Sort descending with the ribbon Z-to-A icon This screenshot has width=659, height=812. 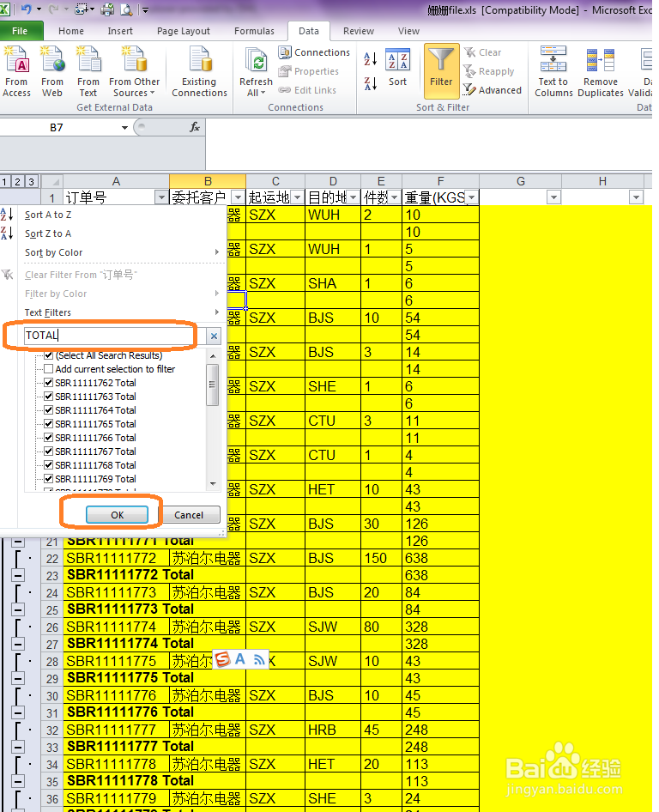(x=370, y=83)
